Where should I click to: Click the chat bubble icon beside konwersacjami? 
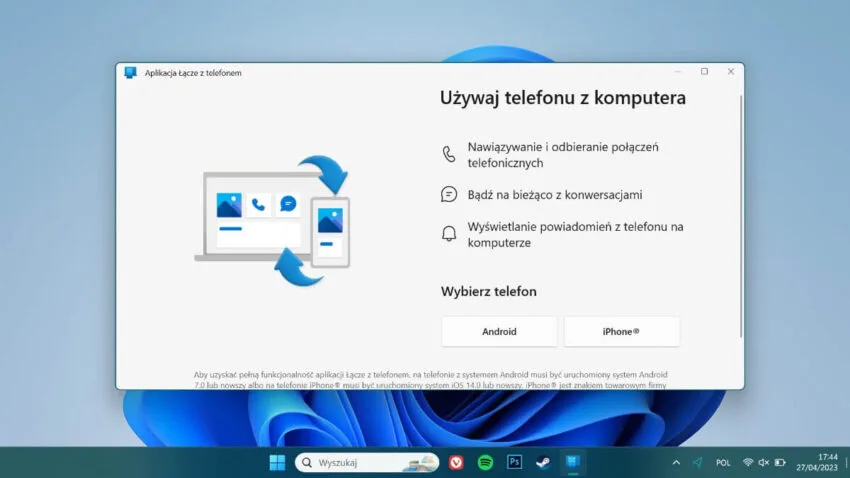point(449,195)
